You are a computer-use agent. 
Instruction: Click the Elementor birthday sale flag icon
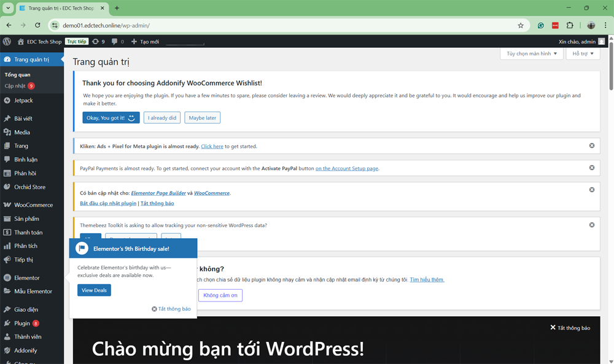pos(82,249)
